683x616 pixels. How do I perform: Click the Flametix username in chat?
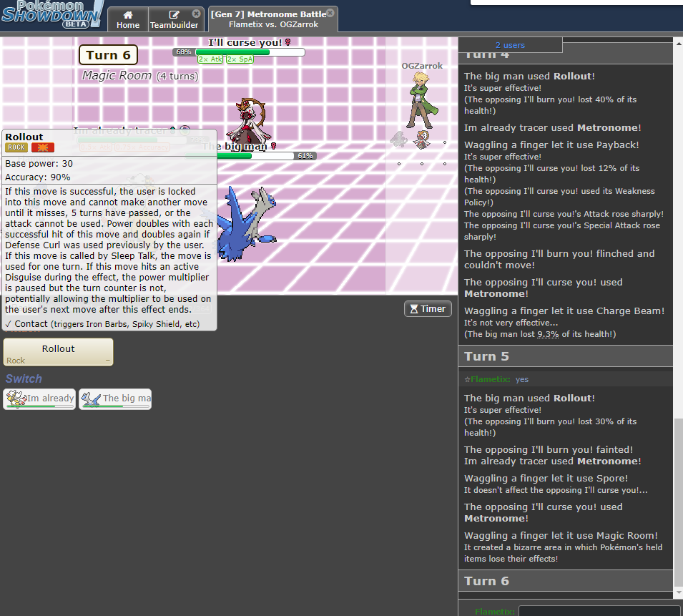click(491, 379)
